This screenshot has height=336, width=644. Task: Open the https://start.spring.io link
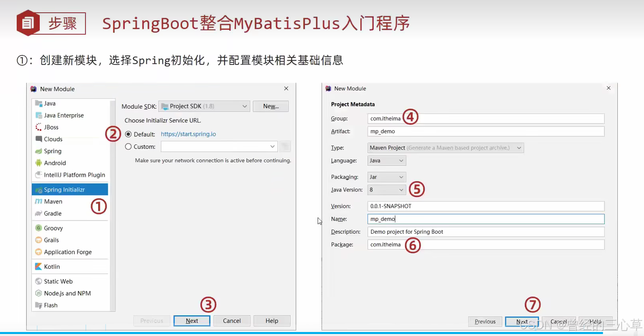click(x=188, y=134)
